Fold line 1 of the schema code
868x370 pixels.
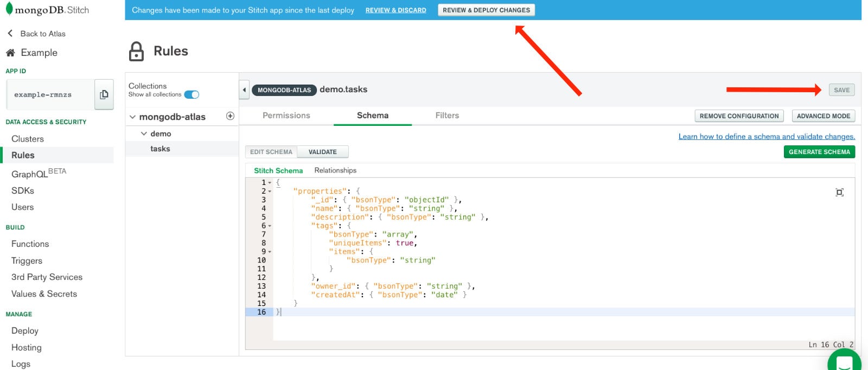click(270, 183)
